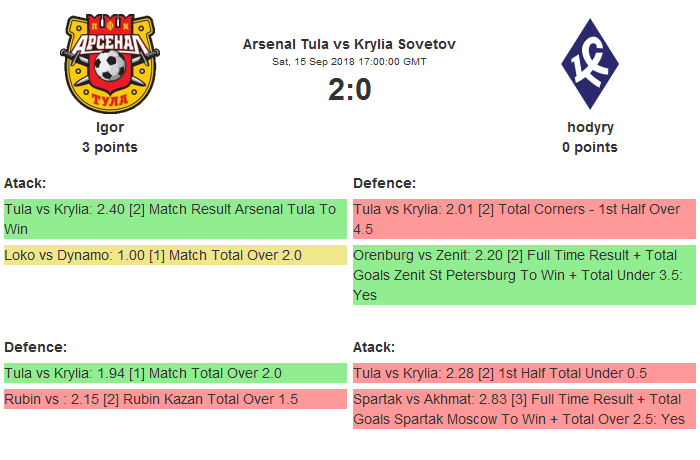Screen dimensions: 700x460
Task: Select Tula vs Krylia Match Total Over 2.0 bet
Action: pos(175,373)
